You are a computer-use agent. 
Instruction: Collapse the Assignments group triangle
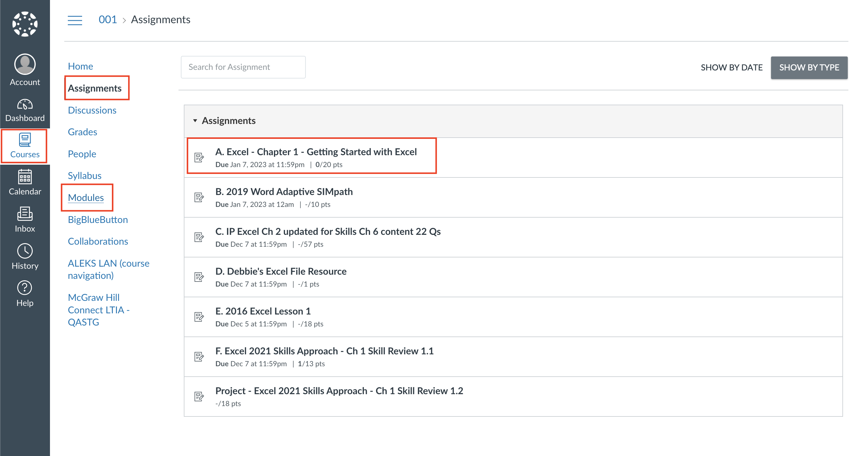tap(195, 121)
